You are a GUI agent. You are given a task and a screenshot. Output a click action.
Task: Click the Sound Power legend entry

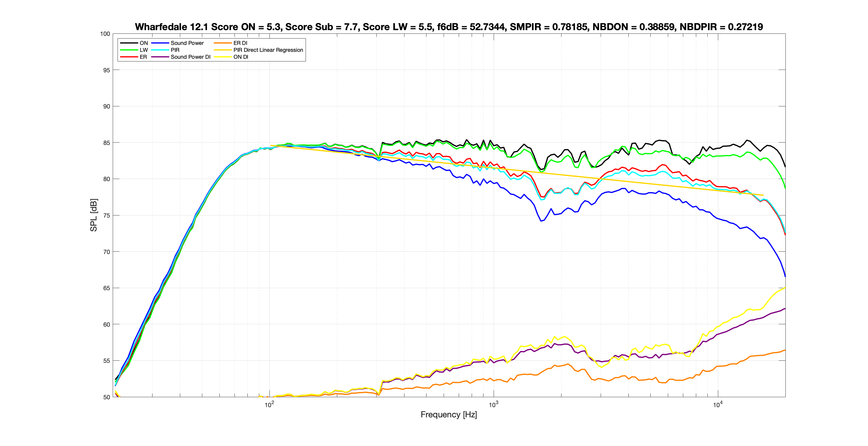click(x=178, y=43)
